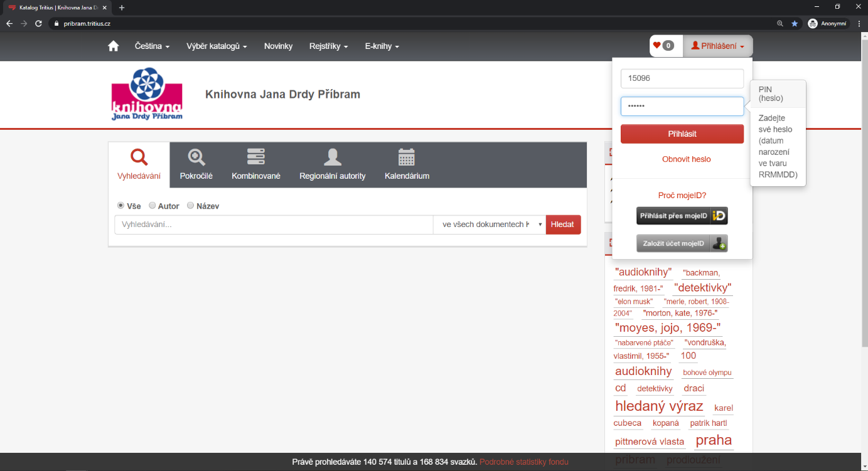This screenshot has height=471, width=868.
Task: Click "moyes, jojo, 1969-" tag
Action: pyautogui.click(x=667, y=327)
